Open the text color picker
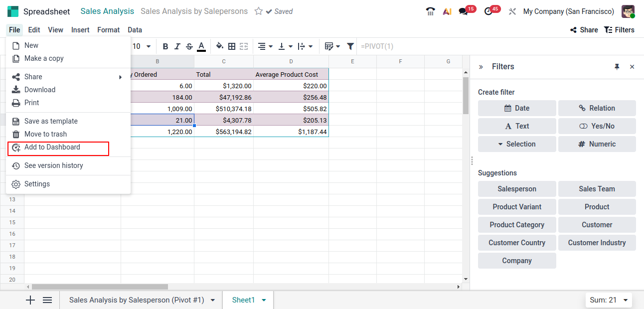Screen dimensions: 644x309 pos(201,46)
